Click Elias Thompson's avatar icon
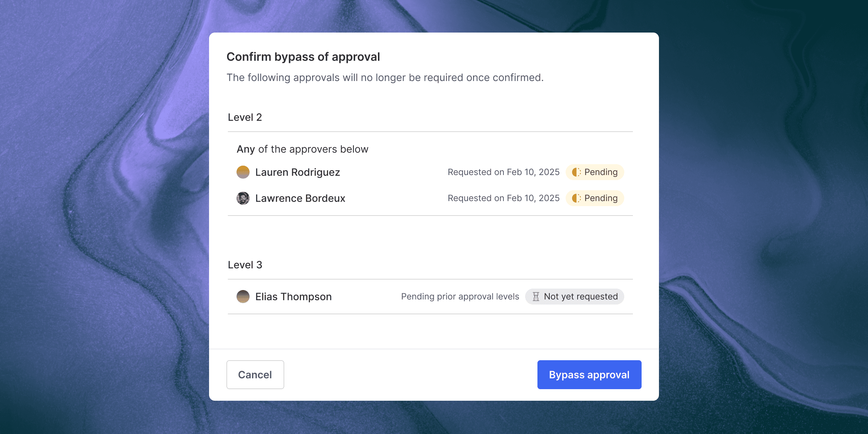868x434 pixels. pyautogui.click(x=243, y=297)
